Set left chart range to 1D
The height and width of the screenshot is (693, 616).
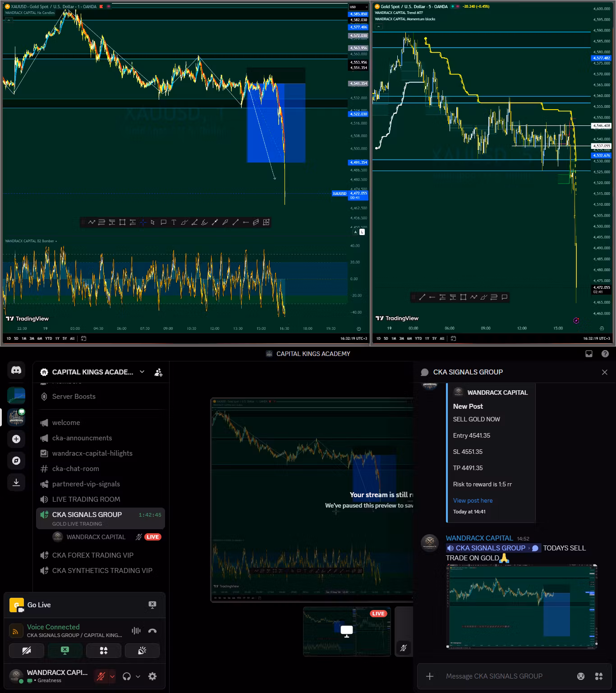[9, 338]
